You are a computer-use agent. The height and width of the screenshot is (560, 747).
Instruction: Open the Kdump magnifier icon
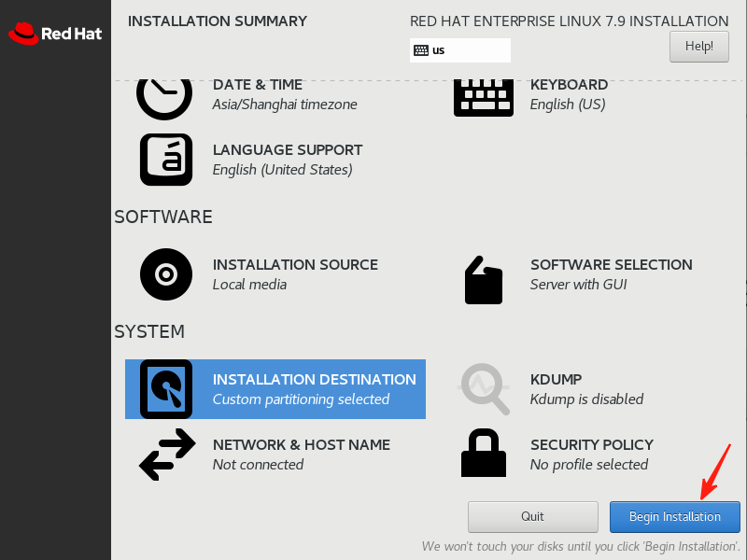pos(484,389)
